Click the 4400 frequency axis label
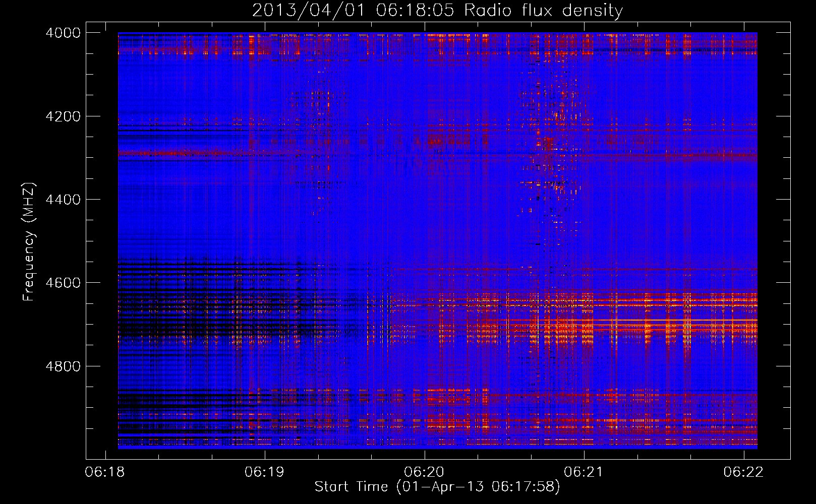 [x=63, y=200]
